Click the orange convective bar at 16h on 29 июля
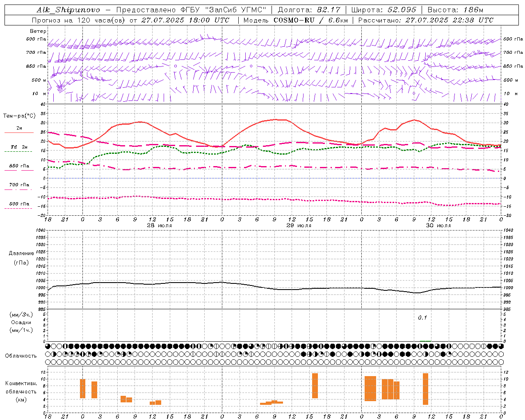Screen dimensions: 525x420 [x=315, y=386]
